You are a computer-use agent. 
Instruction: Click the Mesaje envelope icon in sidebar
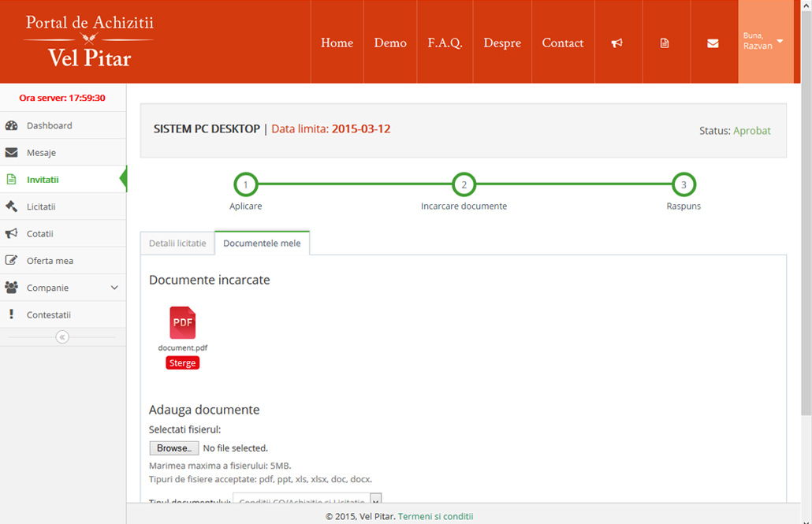pyautogui.click(x=11, y=152)
